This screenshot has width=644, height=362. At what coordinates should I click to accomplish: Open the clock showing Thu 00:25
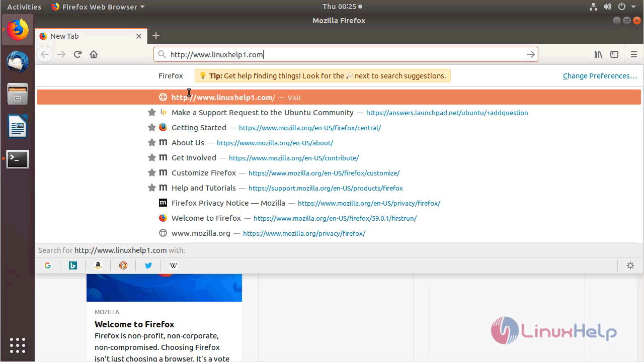click(342, 7)
